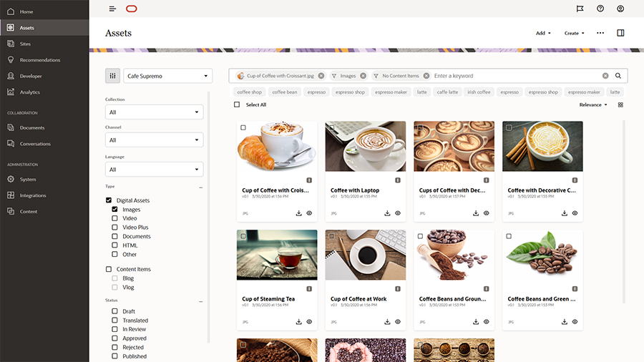This screenshot has height=362, width=644.
Task: Check the Video Plus checkbox
Action: (115, 228)
